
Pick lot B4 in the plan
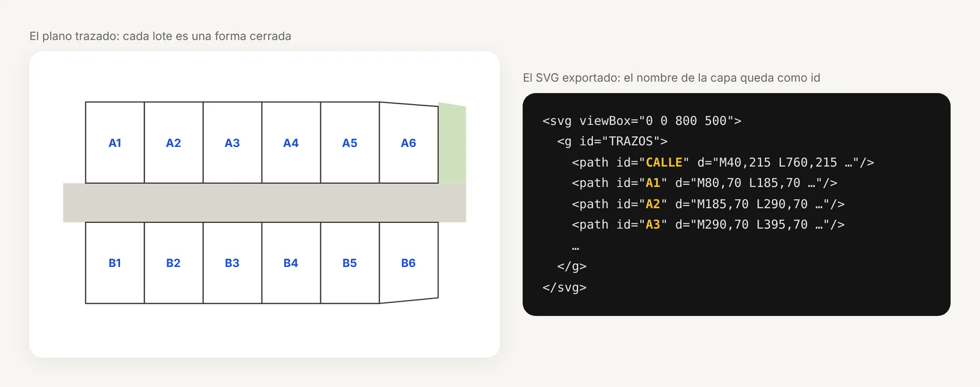point(291,263)
